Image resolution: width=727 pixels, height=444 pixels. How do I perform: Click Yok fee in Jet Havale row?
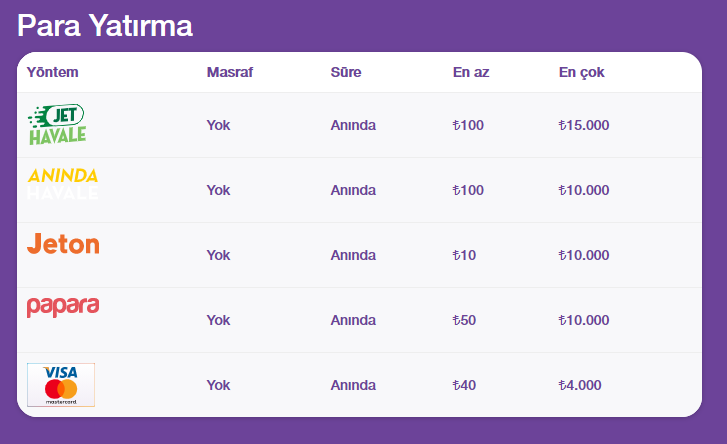218,125
